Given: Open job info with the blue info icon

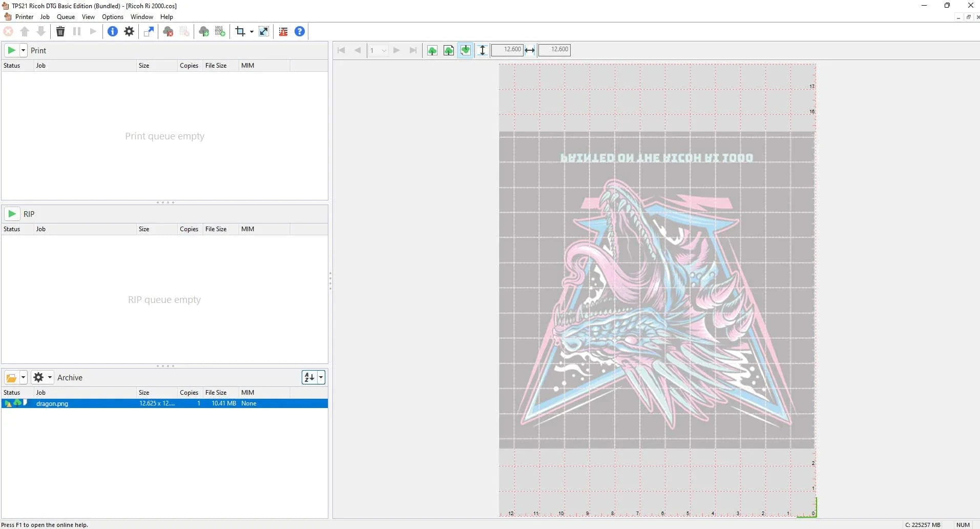Looking at the screenshot, I should click(x=113, y=32).
